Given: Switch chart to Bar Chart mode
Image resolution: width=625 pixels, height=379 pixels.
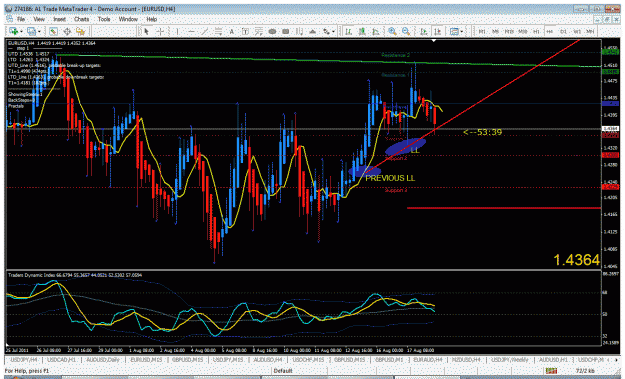Looking at the screenshot, I should click(348, 31).
